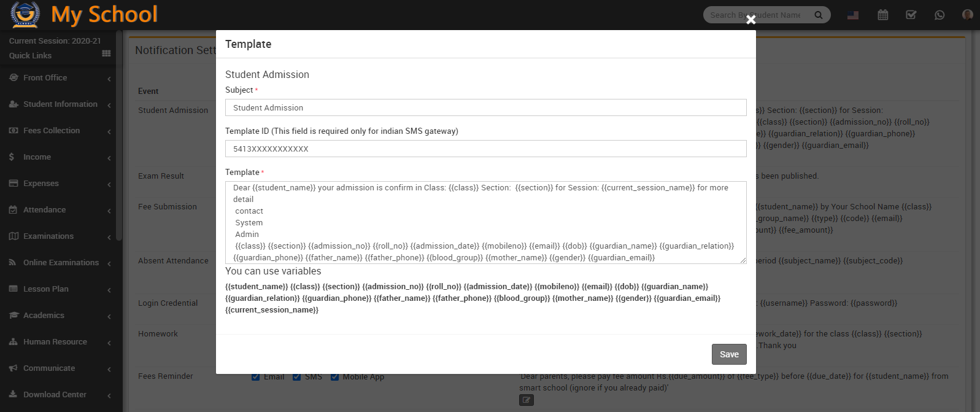Uncheck the Email checkbox for Fees Reminder
This screenshot has width=980, height=412.
click(255, 376)
